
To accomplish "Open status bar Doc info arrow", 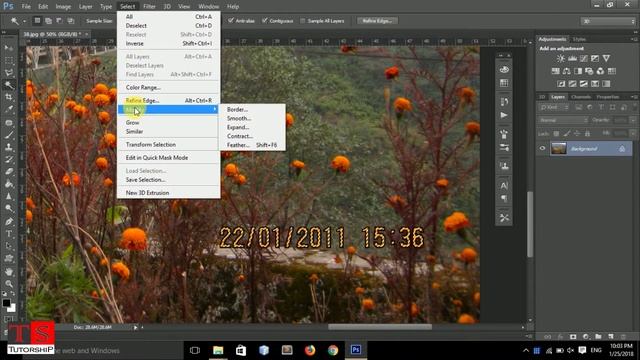I will coord(136,327).
